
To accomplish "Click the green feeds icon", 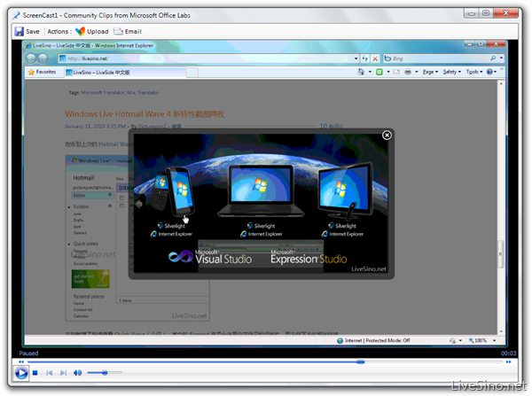I will point(379,72).
